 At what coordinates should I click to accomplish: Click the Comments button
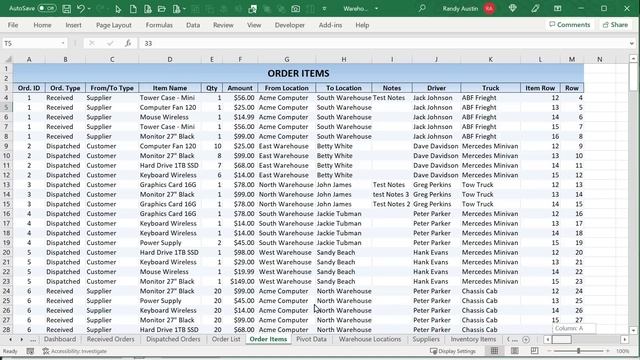(569, 24)
